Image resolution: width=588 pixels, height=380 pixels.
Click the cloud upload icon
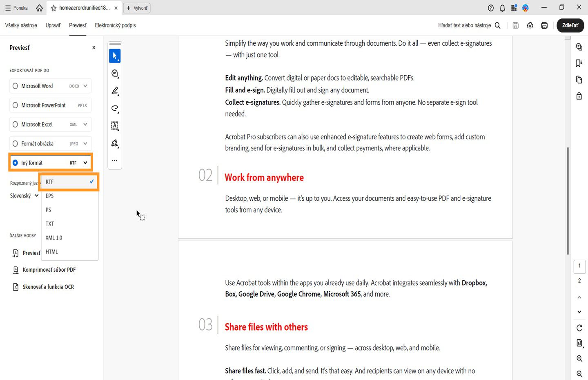pyautogui.click(x=530, y=25)
